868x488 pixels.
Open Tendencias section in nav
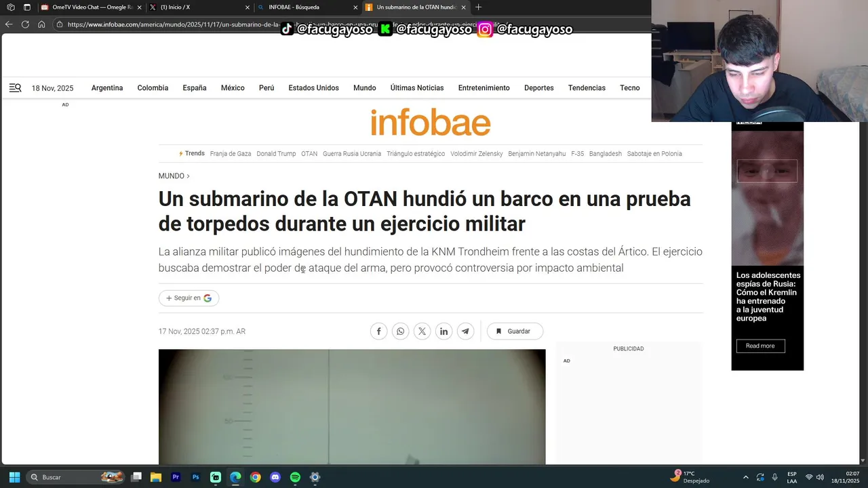click(x=587, y=88)
